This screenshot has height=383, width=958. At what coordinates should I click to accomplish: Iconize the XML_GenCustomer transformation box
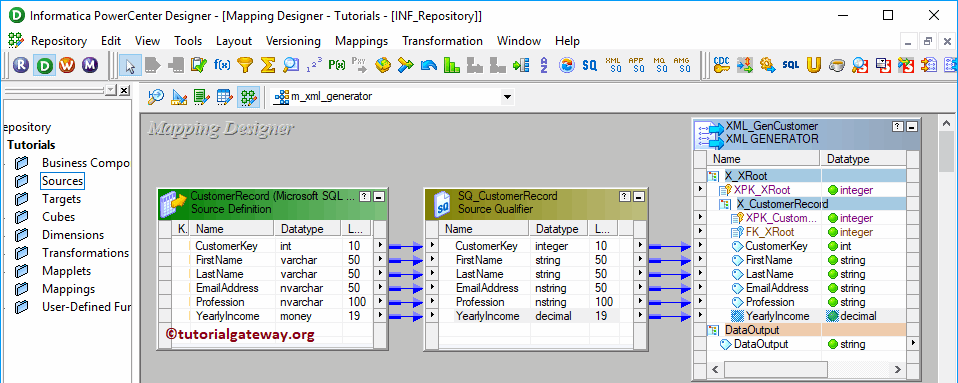click(912, 126)
